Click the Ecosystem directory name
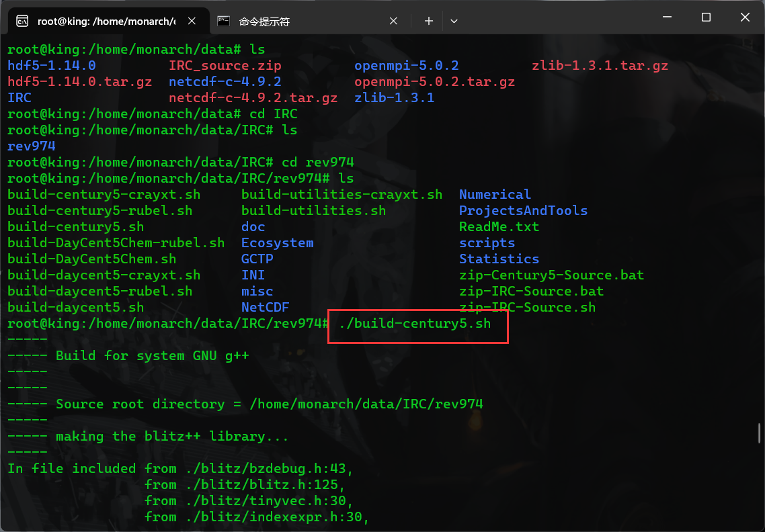This screenshot has height=532, width=765. click(277, 242)
